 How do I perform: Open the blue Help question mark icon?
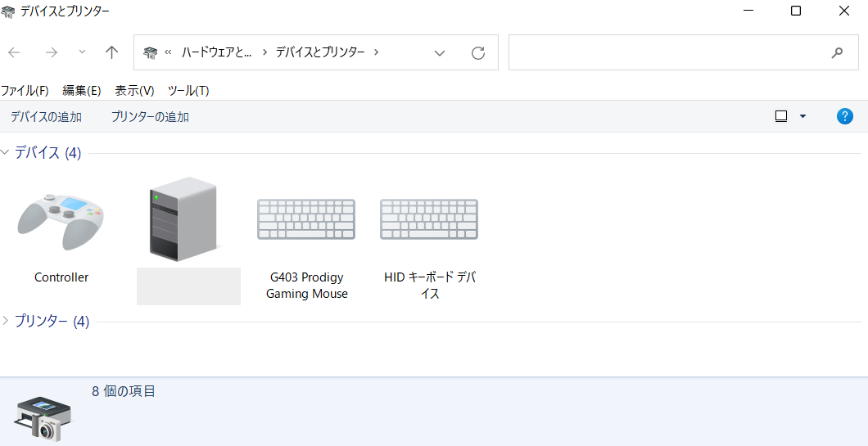coord(845,116)
